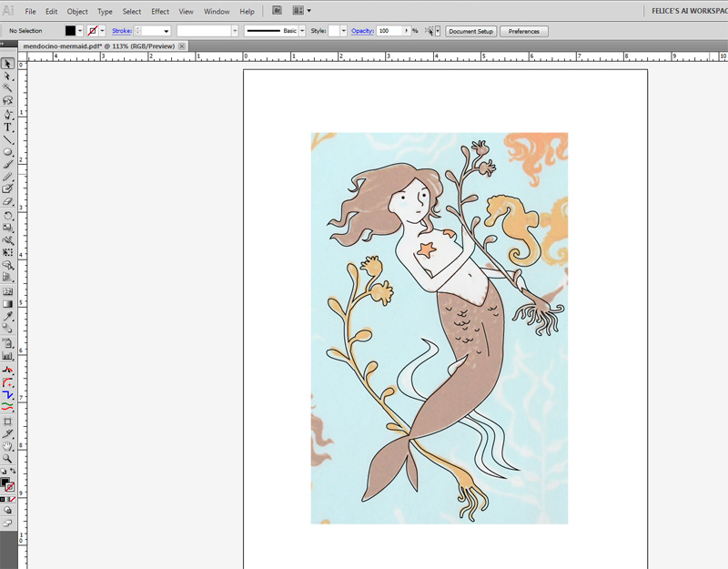
Task: Click the fill color swatch in toolbox
Action: 5,481
